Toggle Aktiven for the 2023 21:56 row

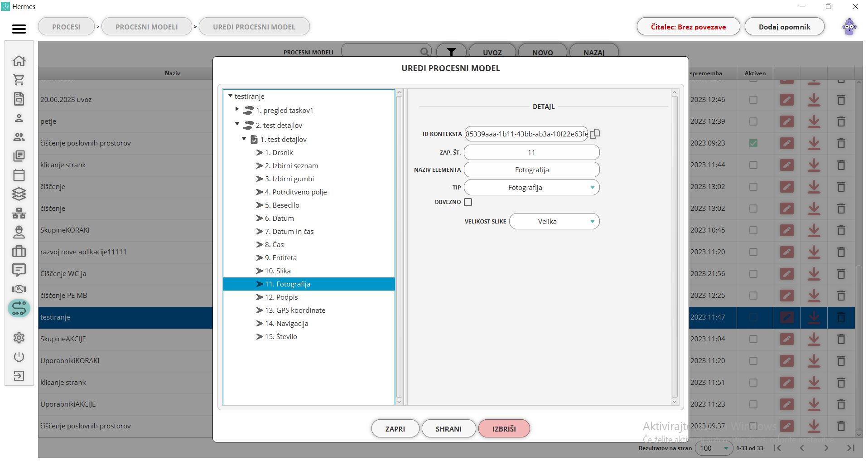(x=753, y=274)
